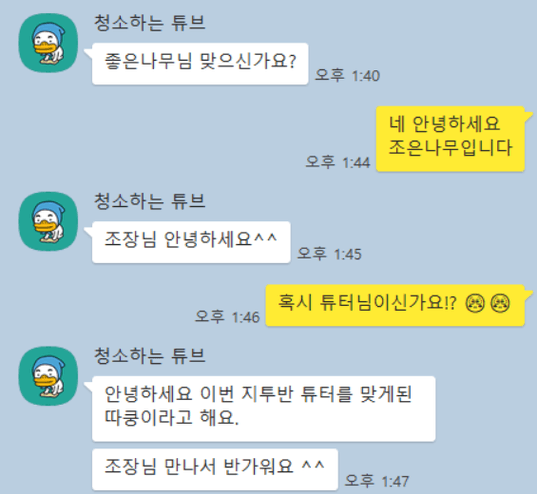537x494 pixels.
Task: Click the middle sender name 청소하는 튜브
Action: pos(150,201)
